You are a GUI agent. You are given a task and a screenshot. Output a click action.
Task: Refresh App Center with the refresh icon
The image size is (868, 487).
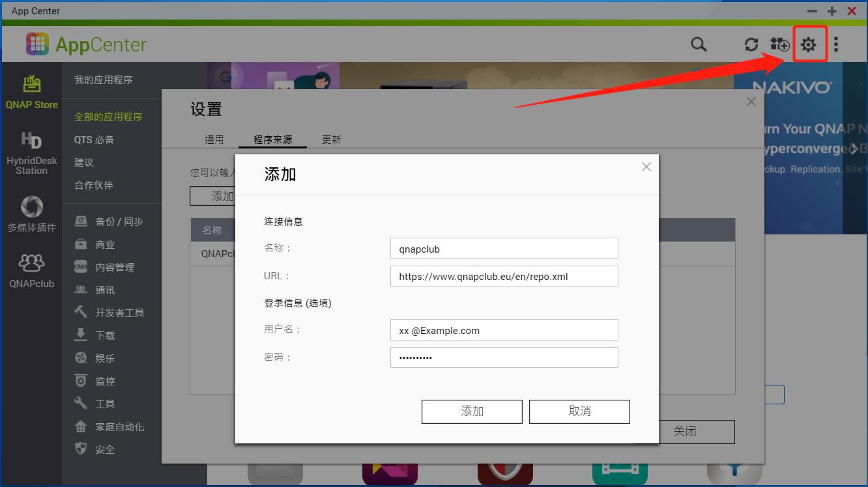(x=751, y=44)
